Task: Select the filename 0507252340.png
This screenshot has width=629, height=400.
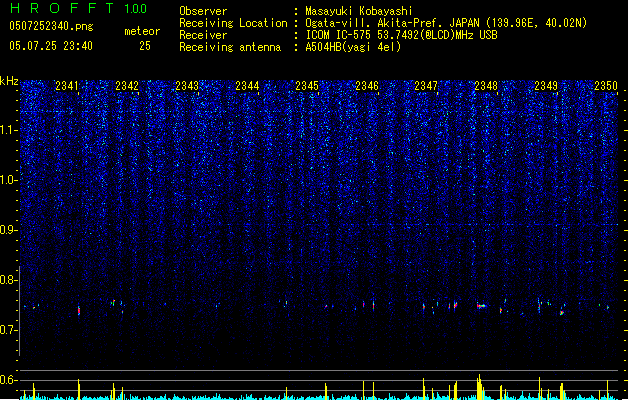Action: [x=51, y=26]
